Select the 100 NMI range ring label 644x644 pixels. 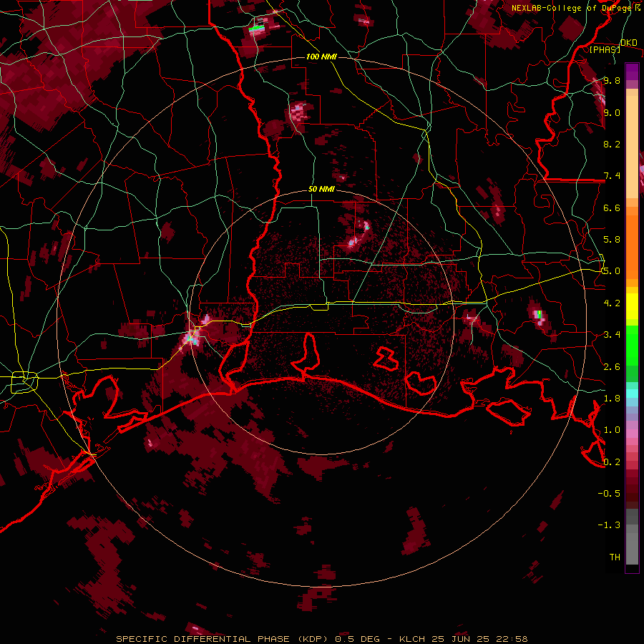[321, 57]
